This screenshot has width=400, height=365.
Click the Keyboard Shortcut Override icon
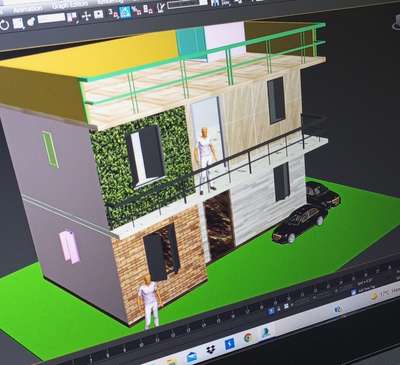click(x=98, y=15)
